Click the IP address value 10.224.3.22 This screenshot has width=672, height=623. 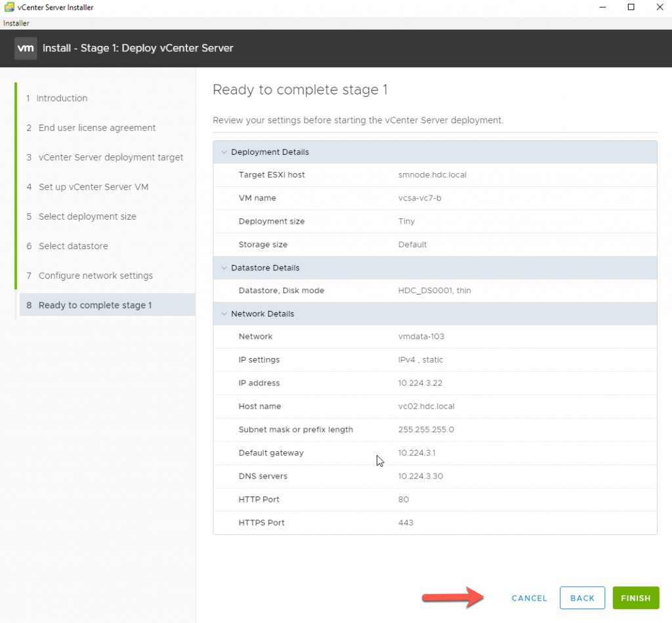click(x=420, y=383)
